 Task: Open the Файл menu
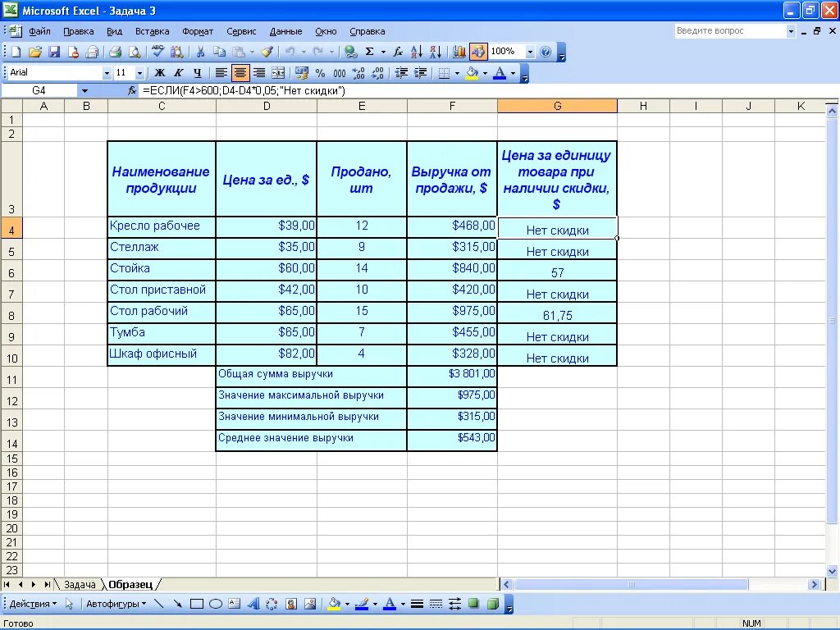(39, 32)
